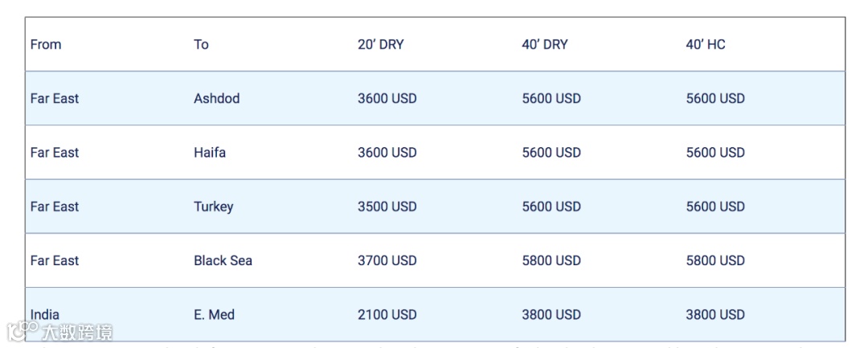The height and width of the screenshot is (348, 868).
Task: Select the 40' HC column header
Action: (x=705, y=44)
